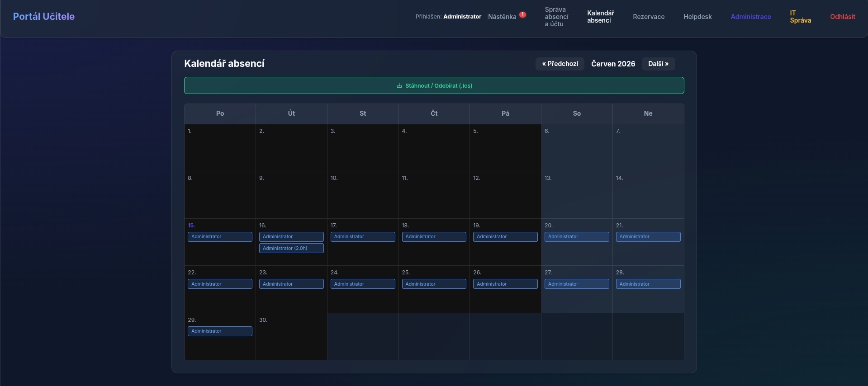The height and width of the screenshot is (386, 868).
Task: Select the day 1. cell number
Action: (190, 131)
